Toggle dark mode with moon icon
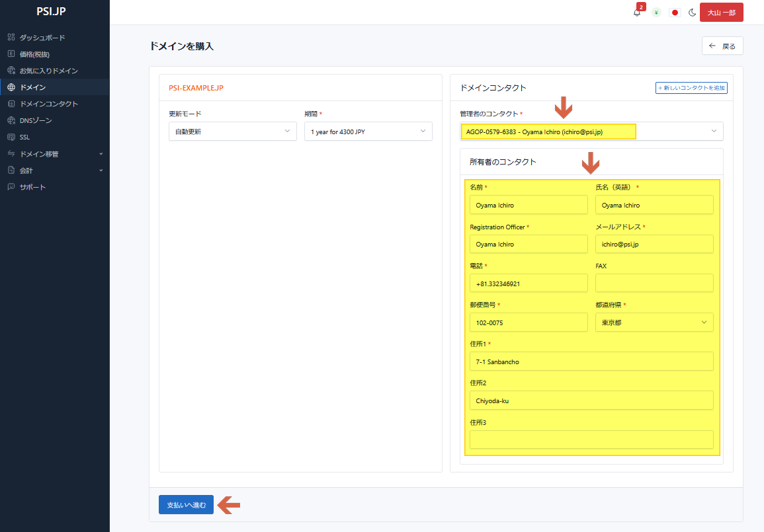 (693, 13)
